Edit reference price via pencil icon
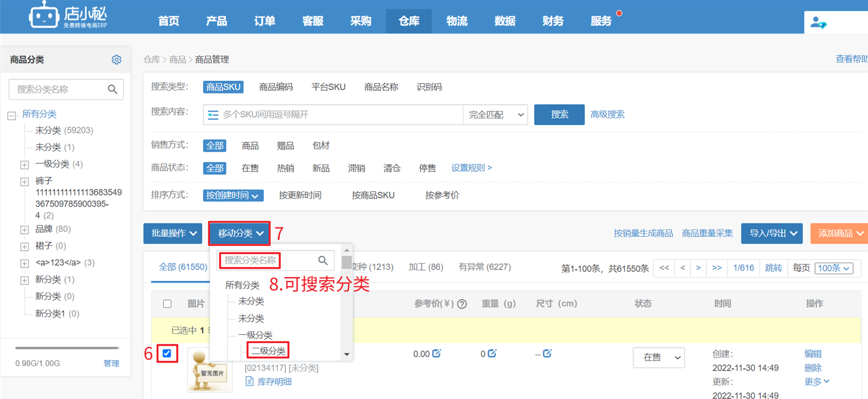This screenshot has height=399, width=868. click(437, 353)
